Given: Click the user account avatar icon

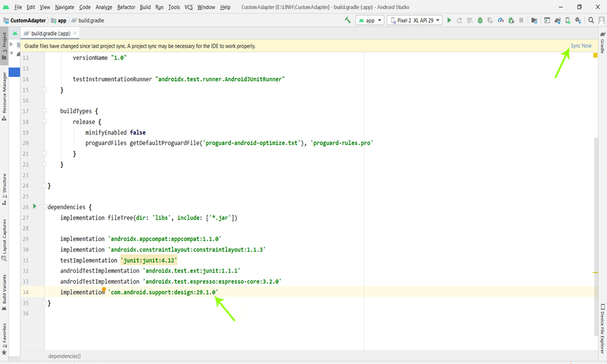Looking at the screenshot, I should click(602, 21).
